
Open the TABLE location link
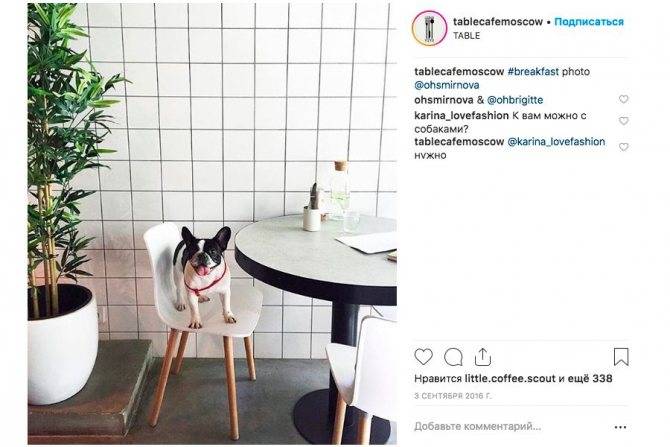coord(467,36)
